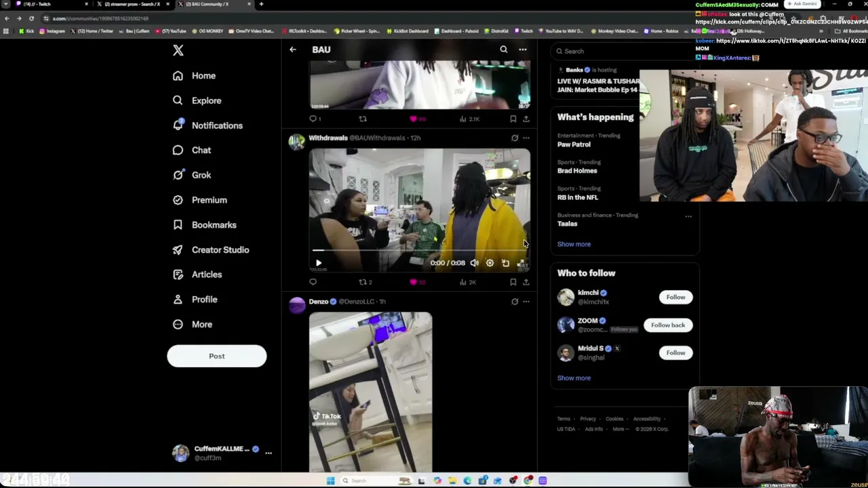868x488 pixels.
Task: Follow the kimchi account
Action: (675, 297)
